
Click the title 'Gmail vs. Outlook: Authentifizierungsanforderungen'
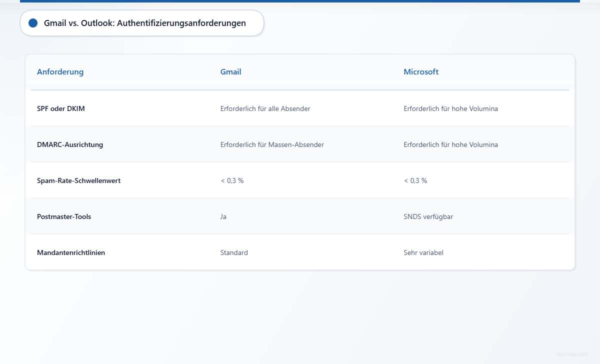coord(145,23)
